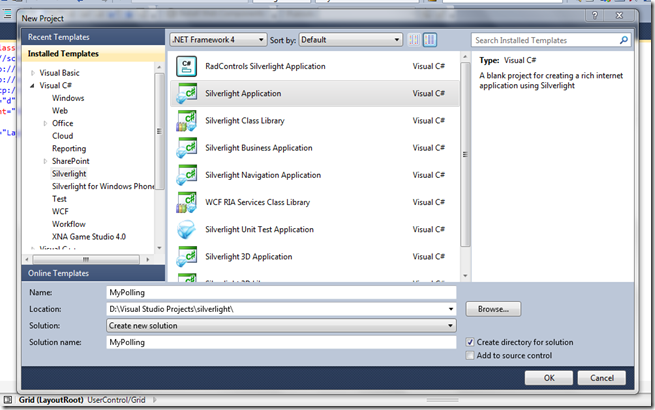Click the Browse... button

pos(493,309)
